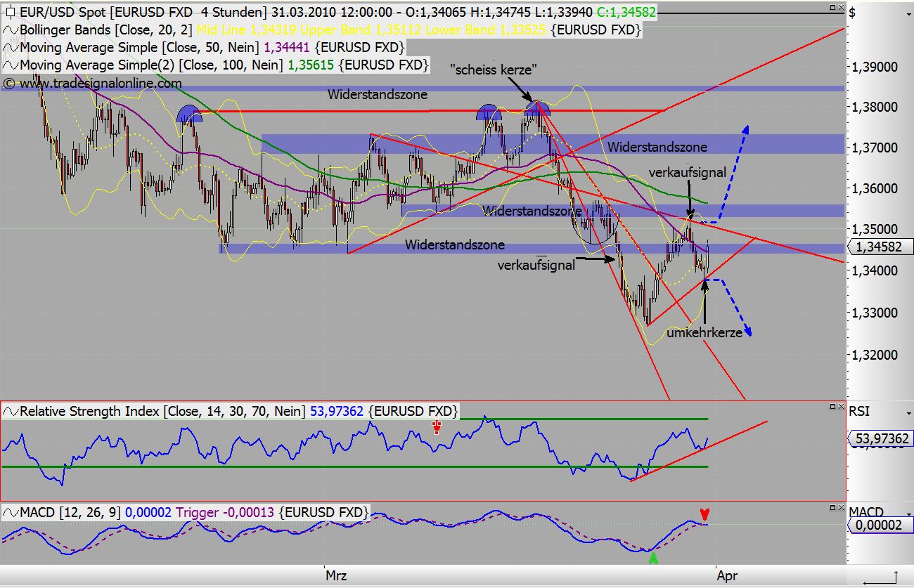The height and width of the screenshot is (588, 914).
Task: Maximize the RSI indicator pane
Action: pos(831,406)
